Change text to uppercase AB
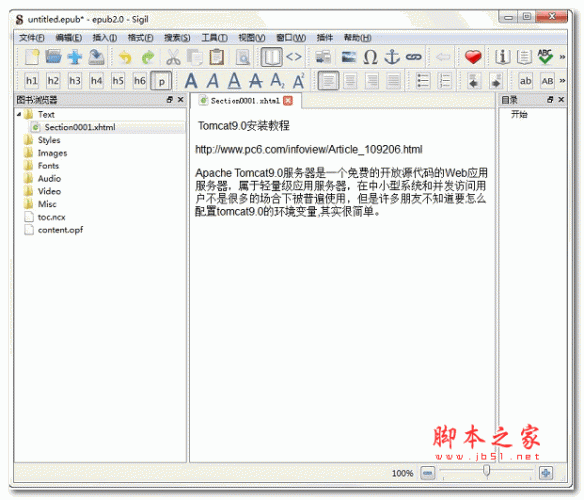This screenshot has width=584, height=500. [x=547, y=81]
